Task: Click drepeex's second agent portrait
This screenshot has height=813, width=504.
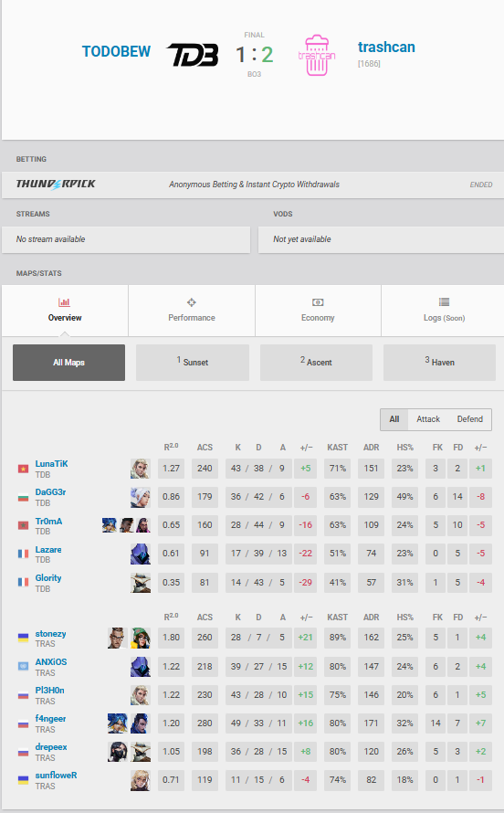Action: pyautogui.click(x=140, y=752)
